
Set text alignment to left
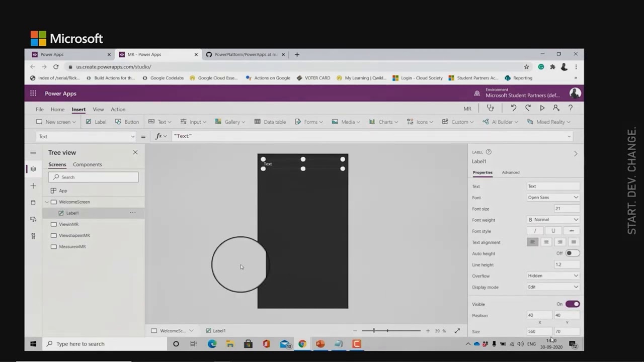pos(532,242)
